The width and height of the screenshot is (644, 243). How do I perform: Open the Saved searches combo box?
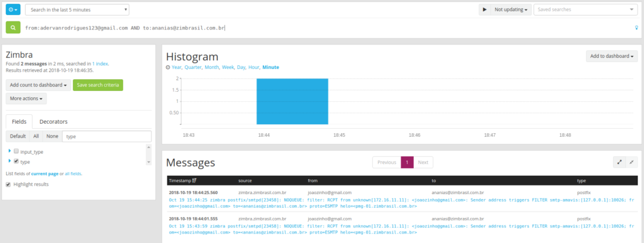click(x=586, y=9)
